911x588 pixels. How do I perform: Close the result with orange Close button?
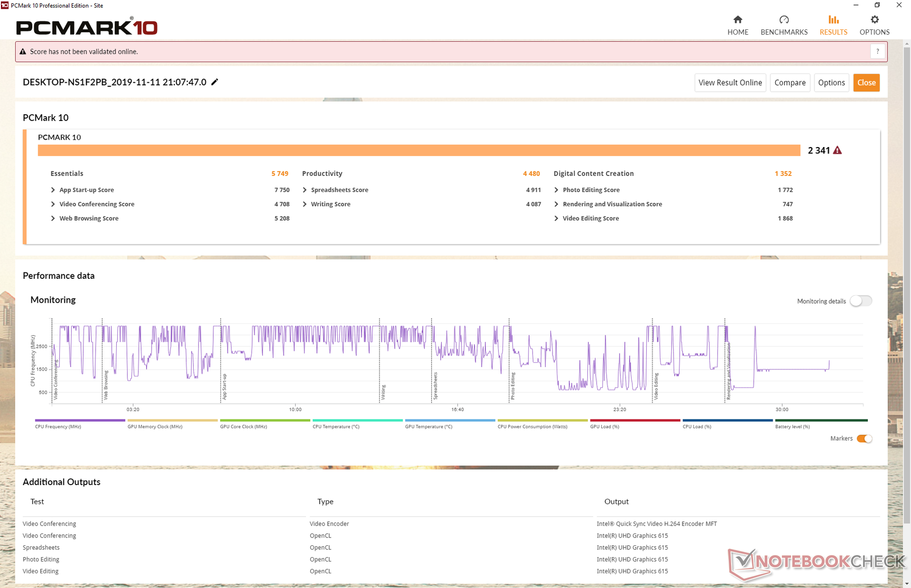click(866, 82)
